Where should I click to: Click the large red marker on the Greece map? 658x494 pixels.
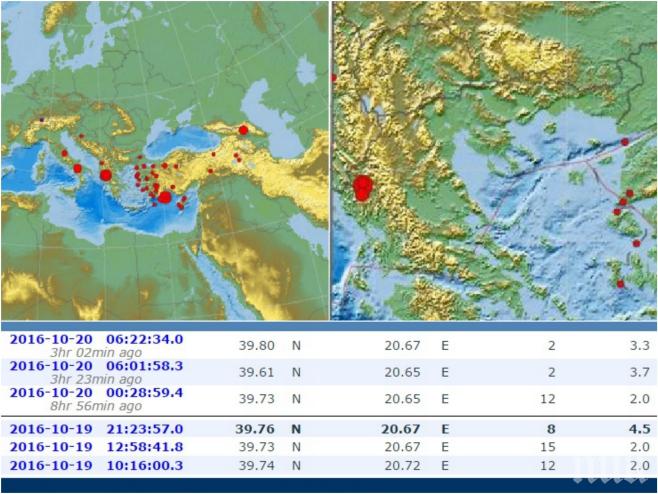click(x=362, y=187)
